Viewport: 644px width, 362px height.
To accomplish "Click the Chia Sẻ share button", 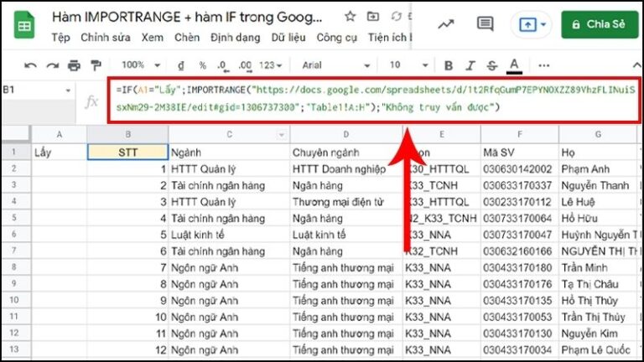I will pyautogui.click(x=600, y=24).
